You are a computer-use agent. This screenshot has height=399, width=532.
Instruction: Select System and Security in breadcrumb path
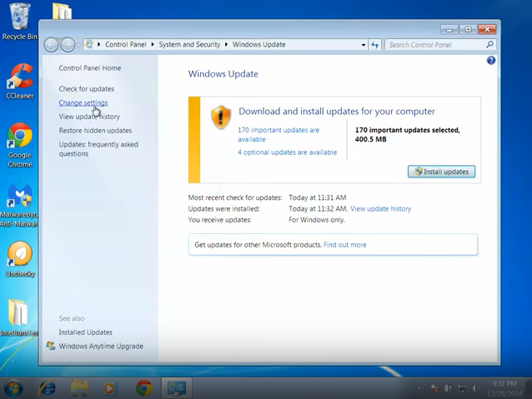[x=191, y=45]
